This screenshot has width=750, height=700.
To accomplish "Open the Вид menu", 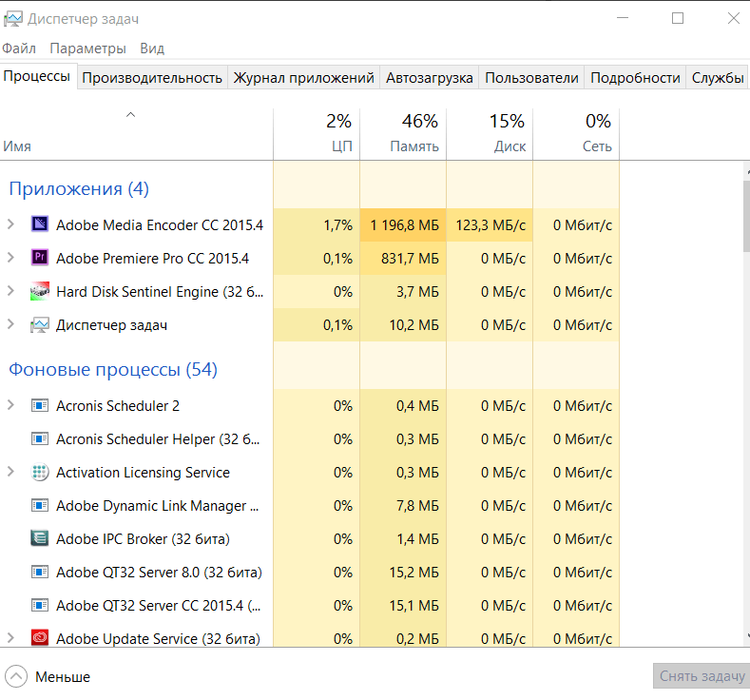I will (x=152, y=49).
